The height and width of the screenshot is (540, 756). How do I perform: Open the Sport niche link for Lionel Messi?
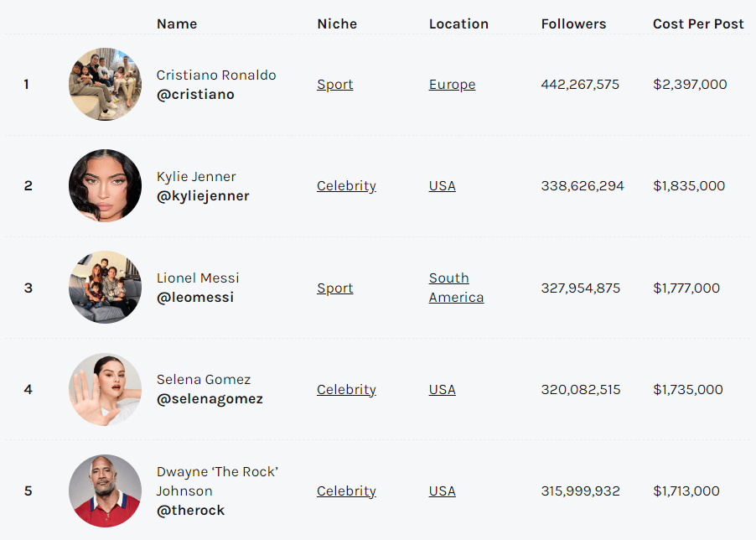[335, 288]
